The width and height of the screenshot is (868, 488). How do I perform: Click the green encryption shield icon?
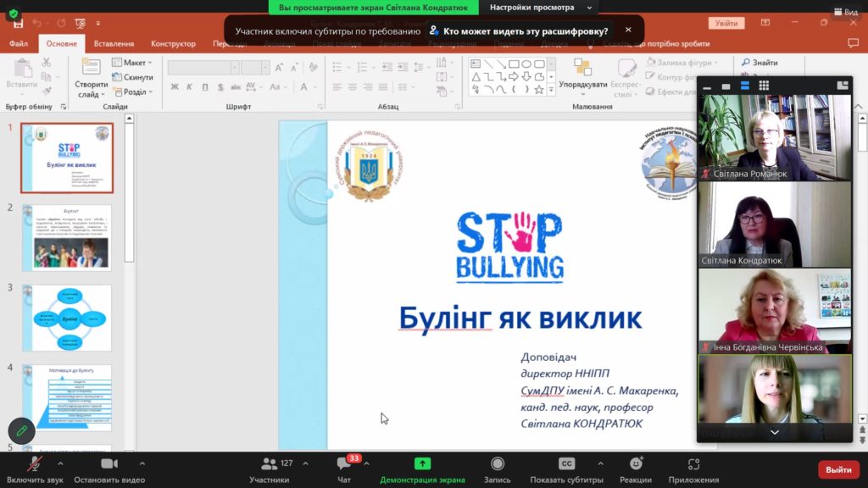[14, 14]
